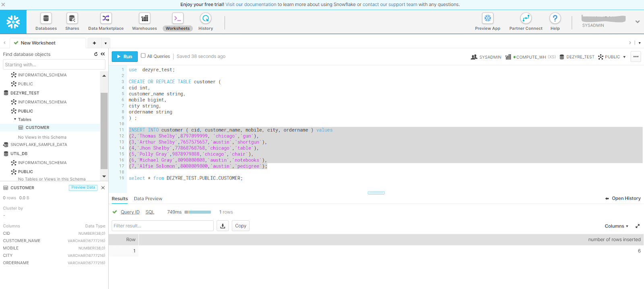Select the DEZYRE_TEST database context

pos(577,57)
